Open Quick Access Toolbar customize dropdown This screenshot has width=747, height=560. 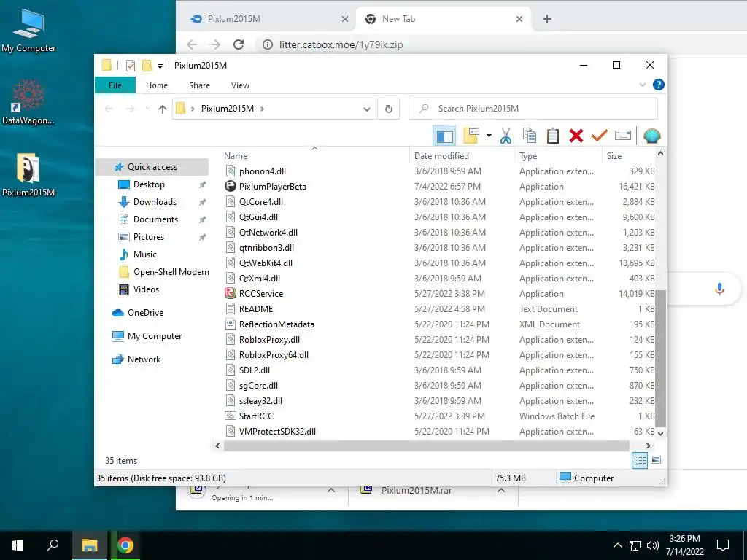(160, 66)
